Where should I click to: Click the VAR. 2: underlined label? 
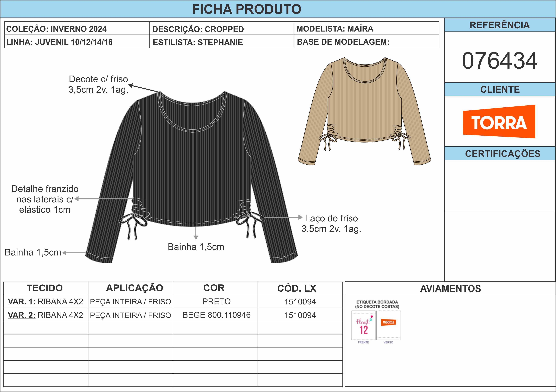pyautogui.click(x=22, y=315)
